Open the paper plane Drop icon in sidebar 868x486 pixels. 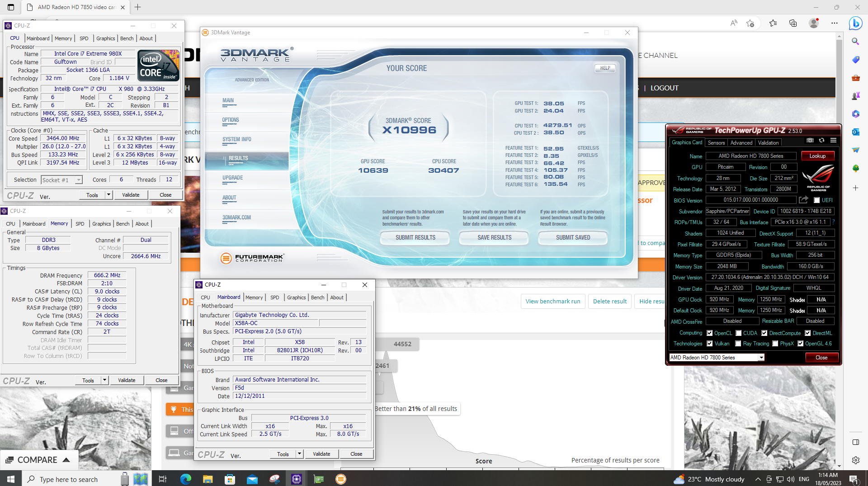pyautogui.click(x=855, y=150)
